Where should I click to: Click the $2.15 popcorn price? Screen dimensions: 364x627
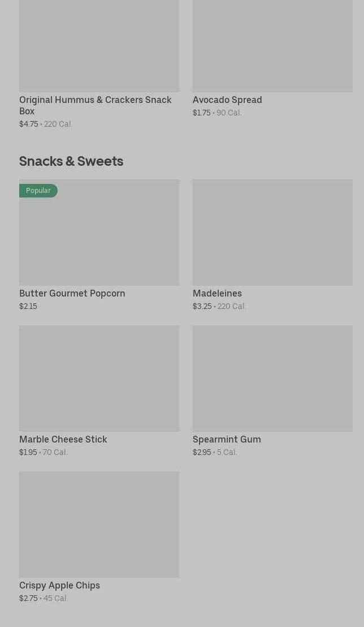(28, 306)
